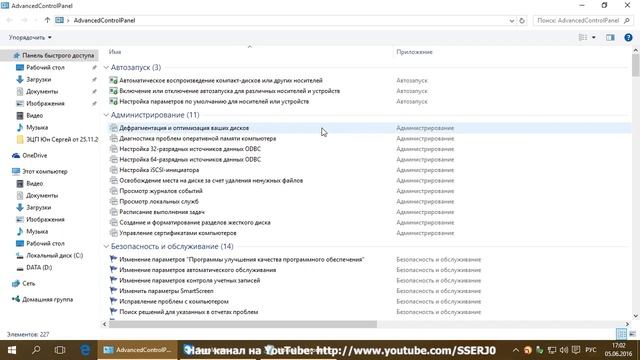
Task: Open the Windows Start button
Action: point(12,350)
